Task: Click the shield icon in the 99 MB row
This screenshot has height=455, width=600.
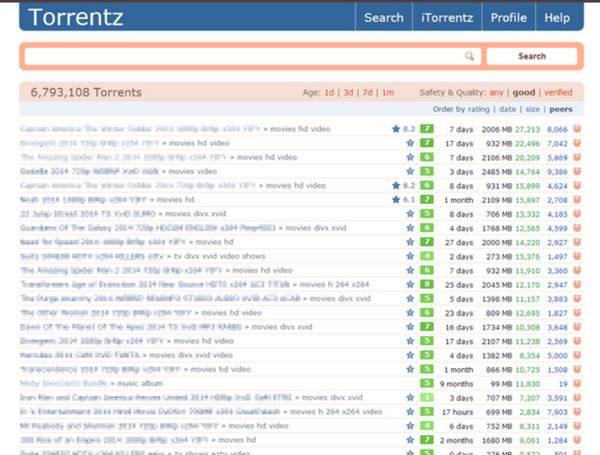Action: click(x=577, y=384)
